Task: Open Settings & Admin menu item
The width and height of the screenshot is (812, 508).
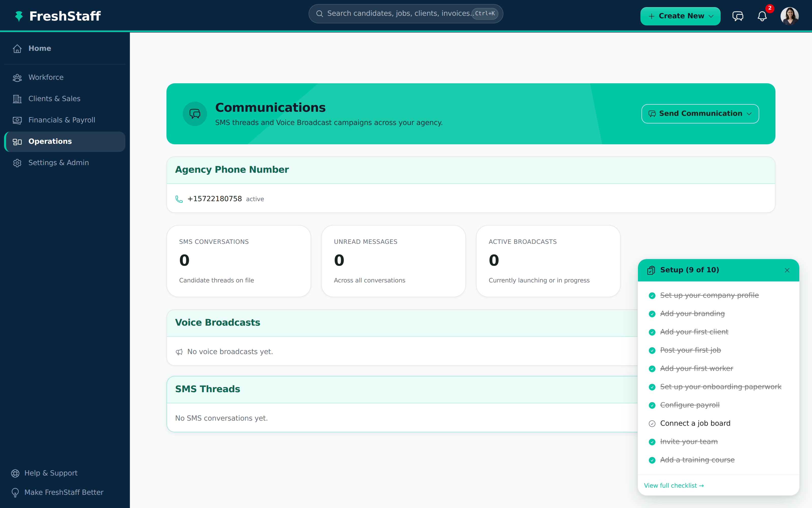Action: [64, 163]
